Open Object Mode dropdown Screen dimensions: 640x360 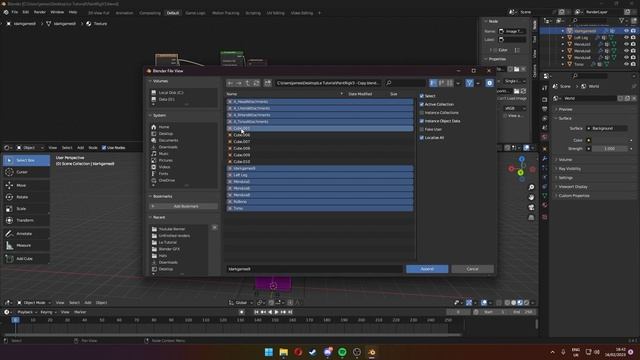coord(34,303)
